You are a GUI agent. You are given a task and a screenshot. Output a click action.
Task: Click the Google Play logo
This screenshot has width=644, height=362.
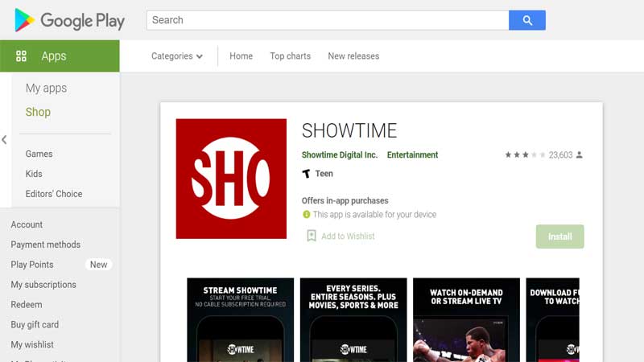69,20
